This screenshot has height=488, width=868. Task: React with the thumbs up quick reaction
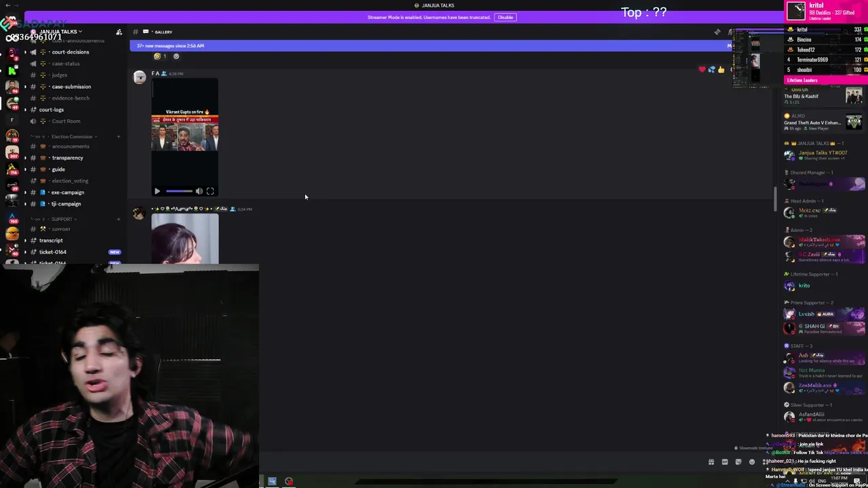pos(721,70)
